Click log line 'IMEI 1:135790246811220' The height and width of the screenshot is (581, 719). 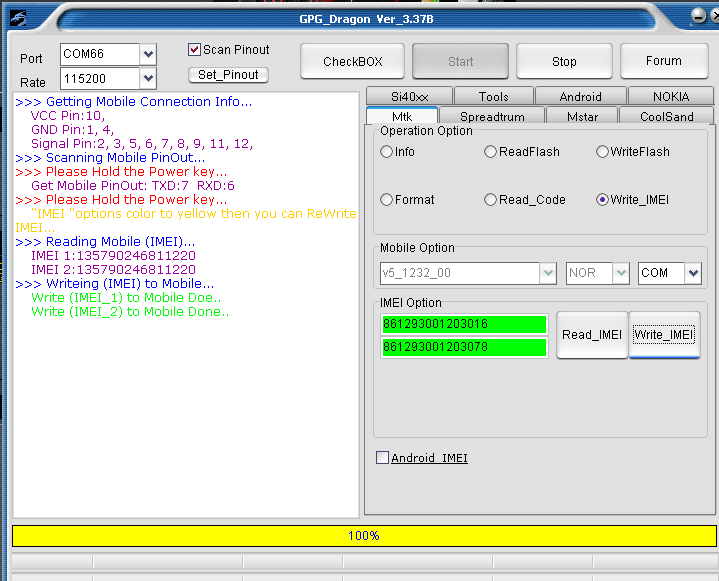113,255
